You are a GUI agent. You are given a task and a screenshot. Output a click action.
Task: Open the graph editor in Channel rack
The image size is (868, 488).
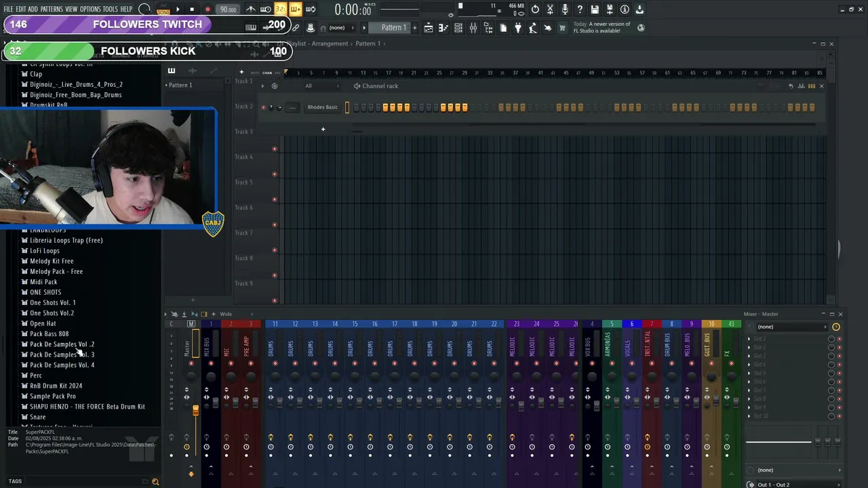[x=801, y=86]
